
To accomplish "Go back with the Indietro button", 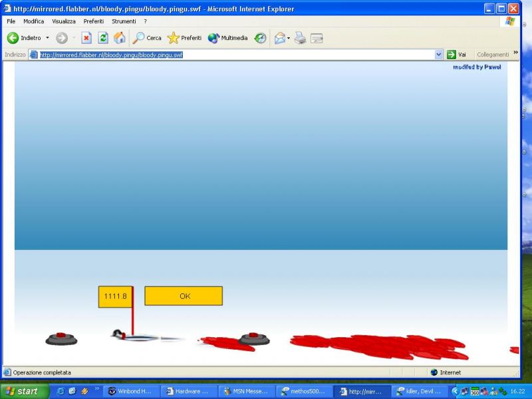I will click(x=24, y=38).
